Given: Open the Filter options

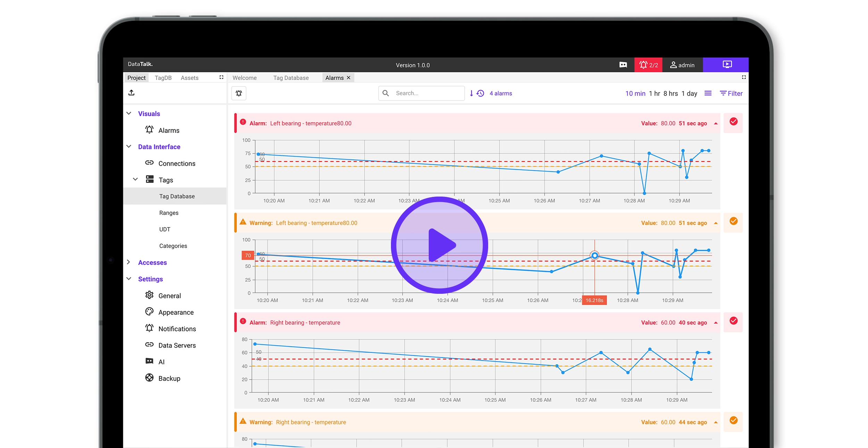Looking at the screenshot, I should pyautogui.click(x=731, y=93).
